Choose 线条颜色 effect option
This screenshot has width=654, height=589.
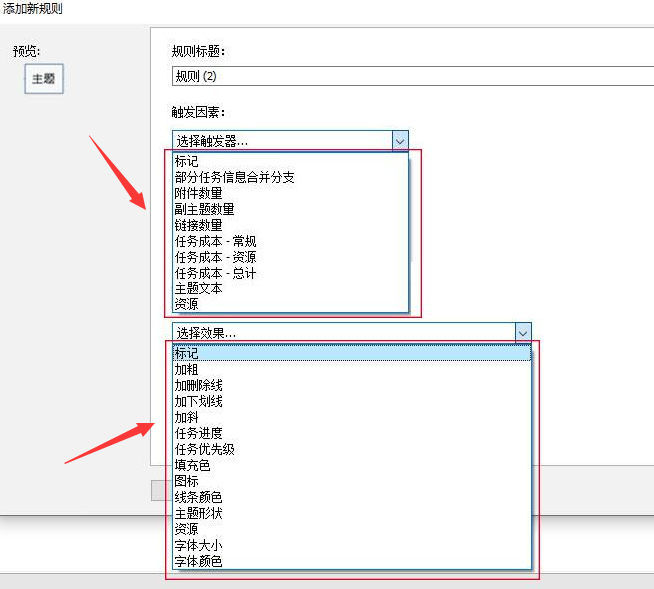coord(352,497)
